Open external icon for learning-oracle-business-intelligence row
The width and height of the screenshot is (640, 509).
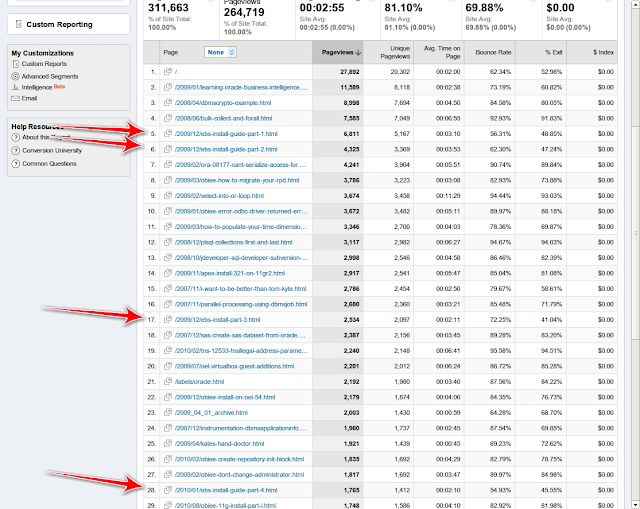pyautogui.click(x=167, y=87)
